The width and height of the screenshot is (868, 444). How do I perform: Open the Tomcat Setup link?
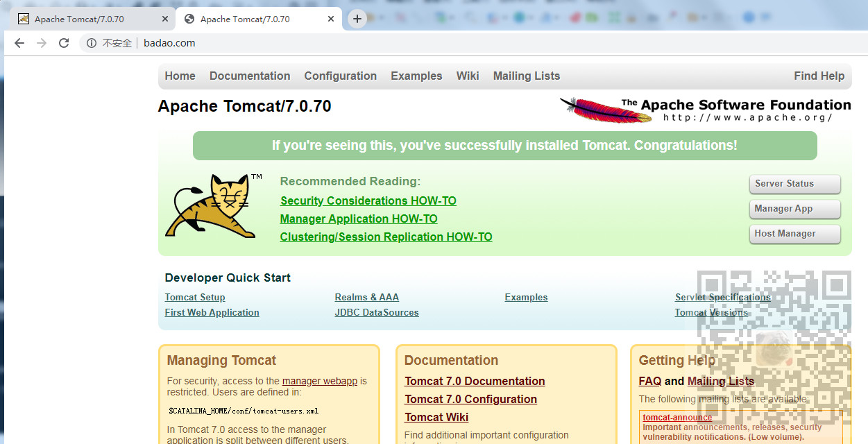(195, 298)
